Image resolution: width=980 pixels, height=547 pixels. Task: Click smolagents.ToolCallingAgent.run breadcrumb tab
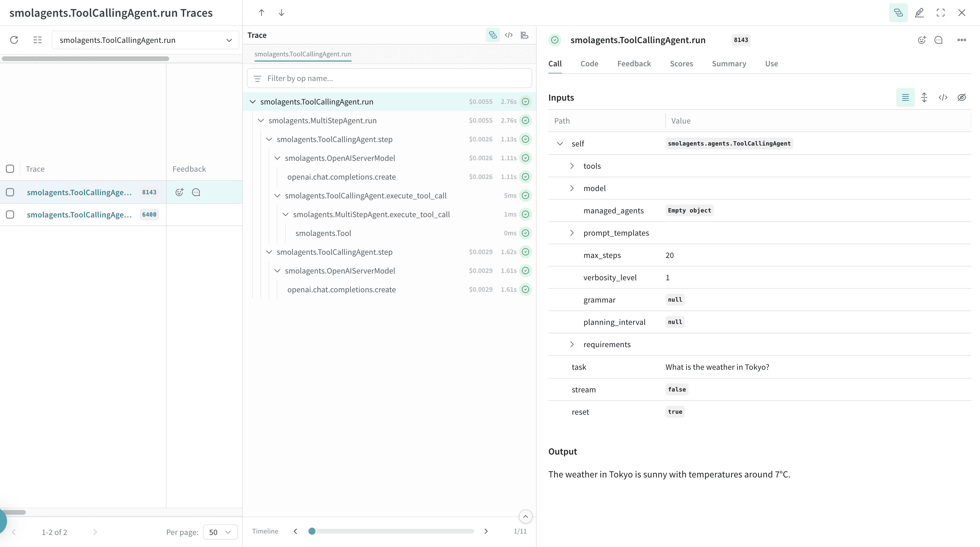pos(303,54)
